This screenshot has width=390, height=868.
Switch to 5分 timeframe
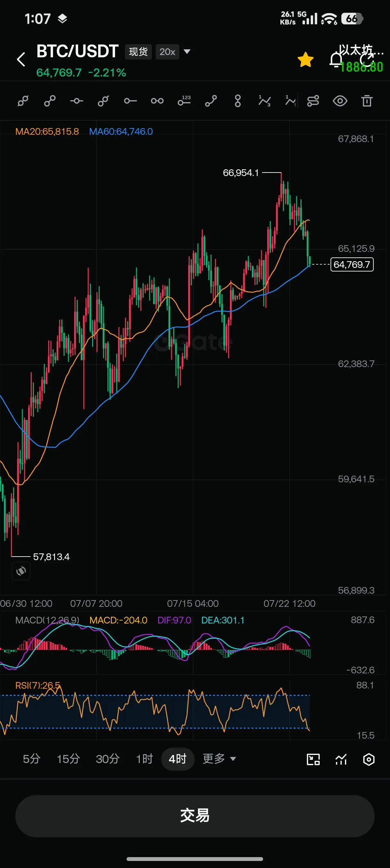(x=31, y=759)
